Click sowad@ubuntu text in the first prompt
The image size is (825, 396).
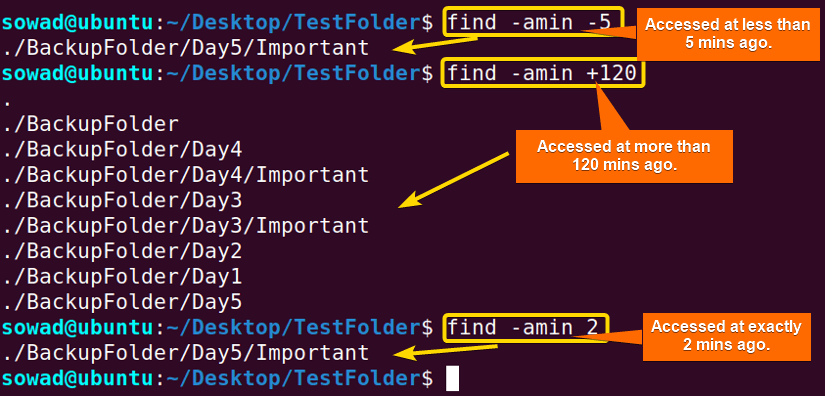click(x=77, y=23)
